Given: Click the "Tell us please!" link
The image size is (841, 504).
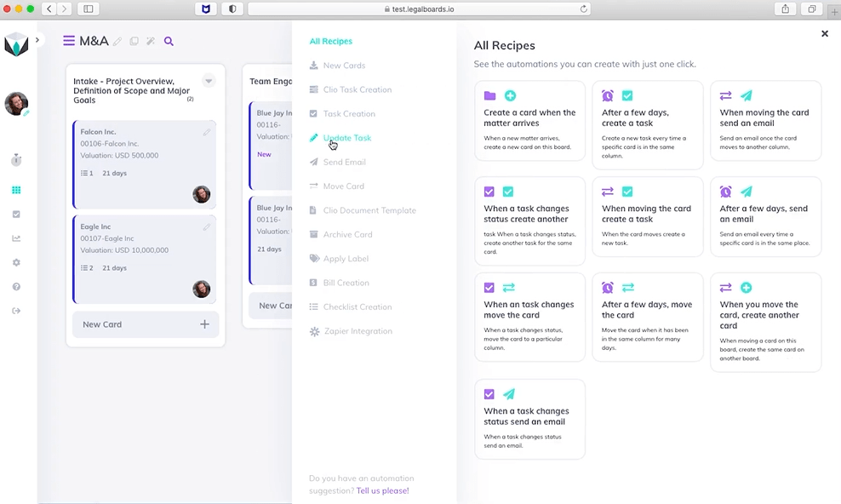Looking at the screenshot, I should (382, 490).
